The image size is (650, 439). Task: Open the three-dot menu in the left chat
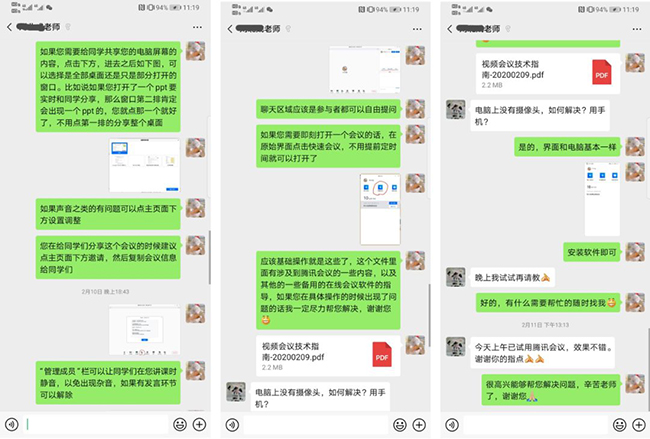[197, 27]
